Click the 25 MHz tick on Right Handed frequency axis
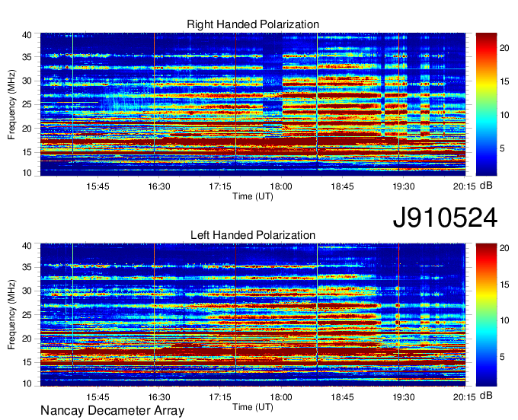This screenshot has width=518, height=420. pyautogui.click(x=27, y=104)
